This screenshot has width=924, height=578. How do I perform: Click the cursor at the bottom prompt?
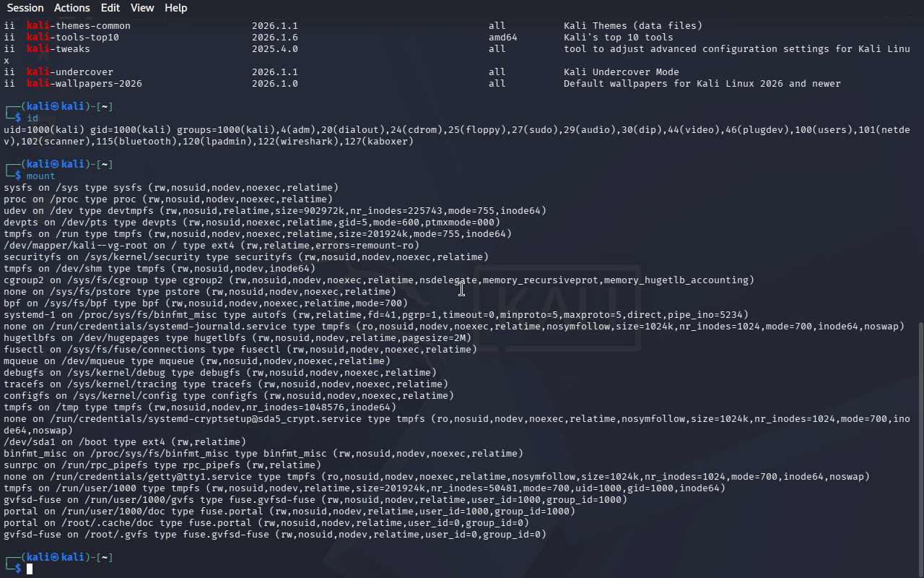coord(30,569)
